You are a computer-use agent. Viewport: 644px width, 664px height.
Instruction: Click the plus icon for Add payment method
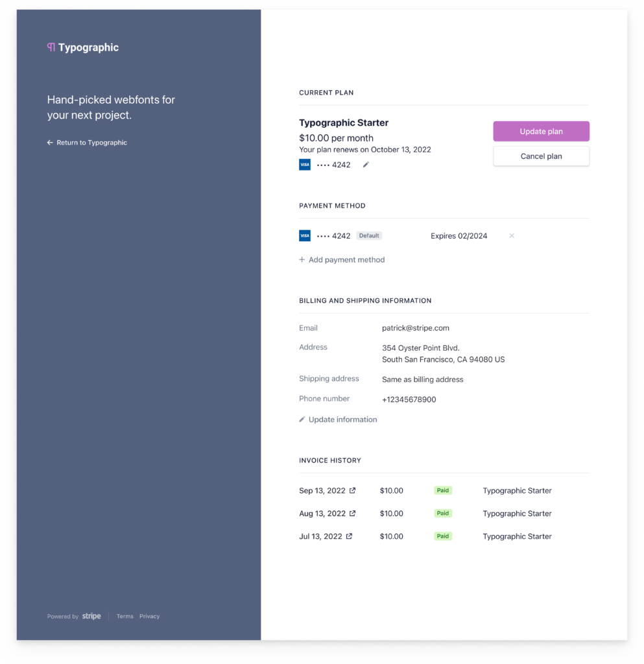[302, 259]
